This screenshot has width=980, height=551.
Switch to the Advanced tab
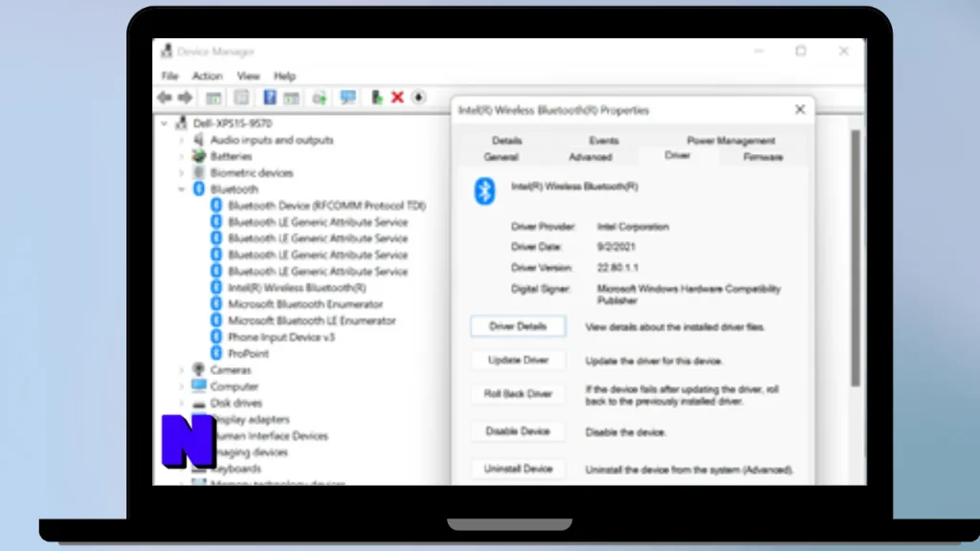point(590,157)
